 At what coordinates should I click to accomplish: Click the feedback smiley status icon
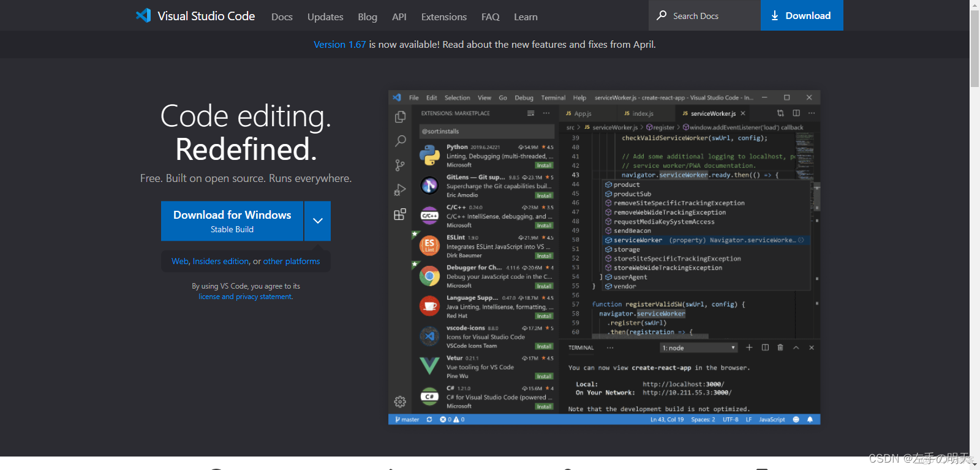tap(796, 420)
